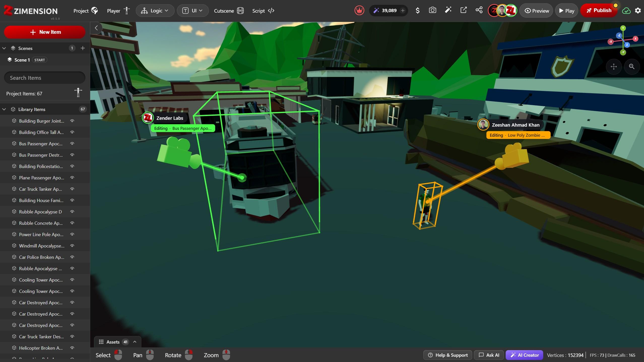Screen dimensions: 644x362
Task: Open Help & Support
Action: pos(448,355)
